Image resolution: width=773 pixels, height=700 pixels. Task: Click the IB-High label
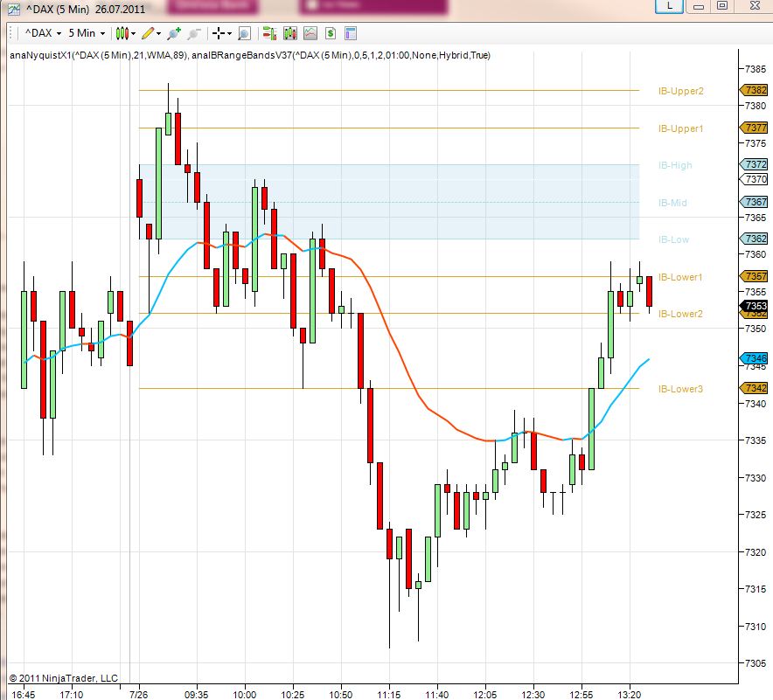675,165
